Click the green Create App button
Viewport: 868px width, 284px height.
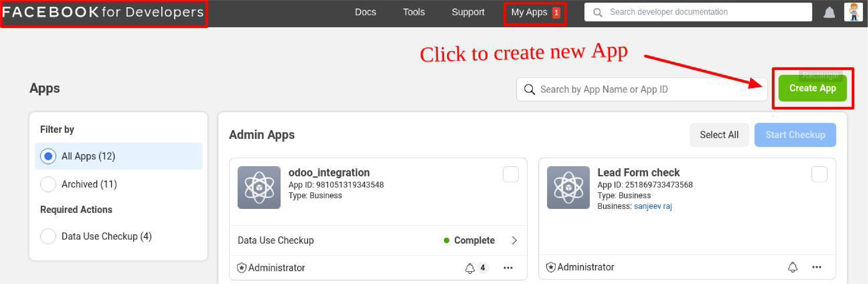[812, 88]
